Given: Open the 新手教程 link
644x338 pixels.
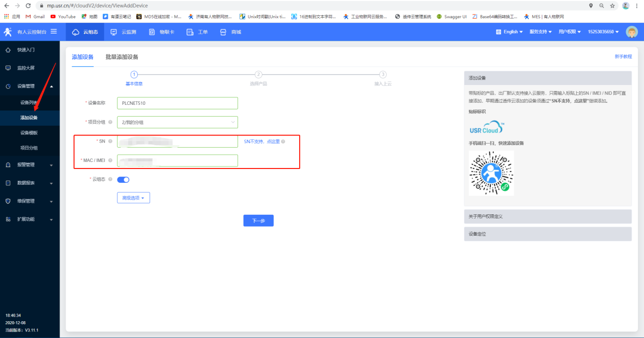Looking at the screenshot, I should [623, 57].
